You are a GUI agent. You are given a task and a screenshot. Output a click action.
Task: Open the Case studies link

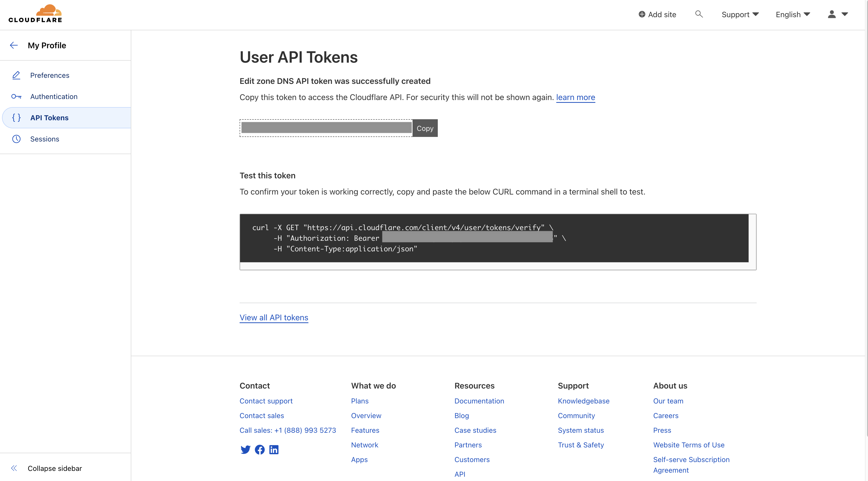click(475, 430)
